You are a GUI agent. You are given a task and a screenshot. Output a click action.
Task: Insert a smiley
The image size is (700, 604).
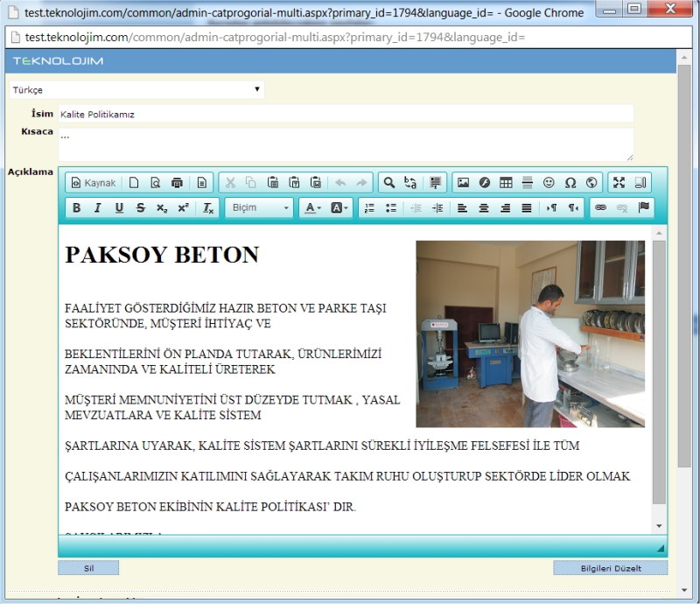(x=549, y=183)
